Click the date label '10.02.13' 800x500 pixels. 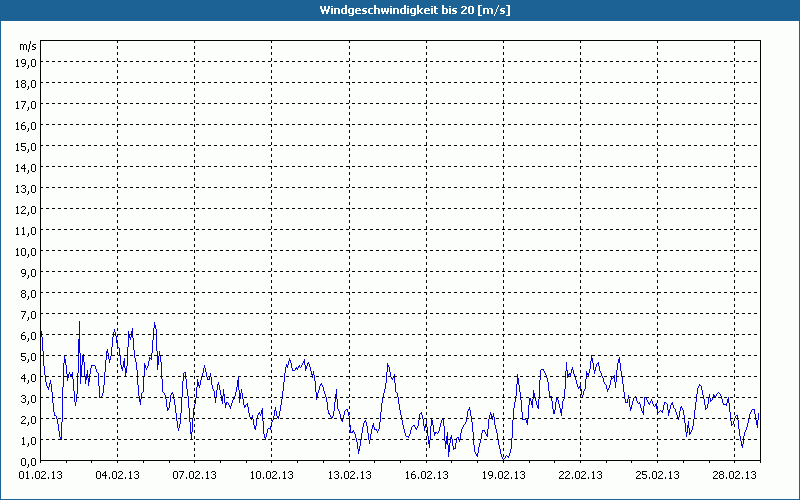(272, 475)
